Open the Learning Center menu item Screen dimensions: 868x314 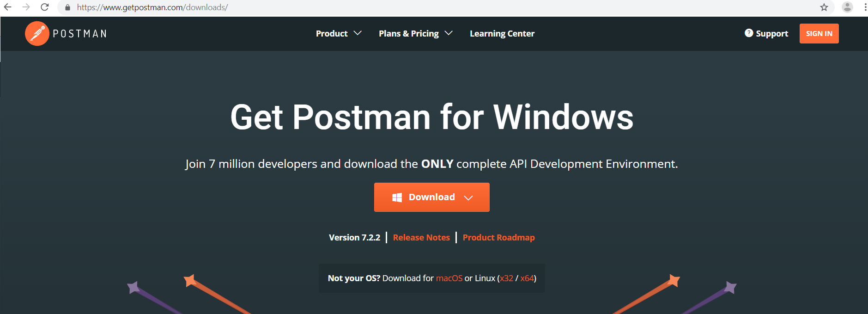coord(502,33)
